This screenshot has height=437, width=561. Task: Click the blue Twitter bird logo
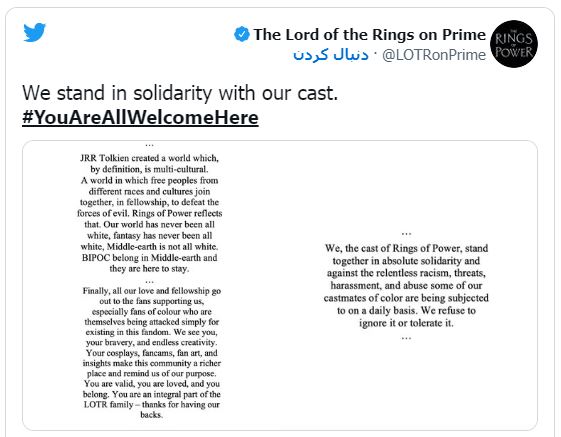(x=35, y=32)
